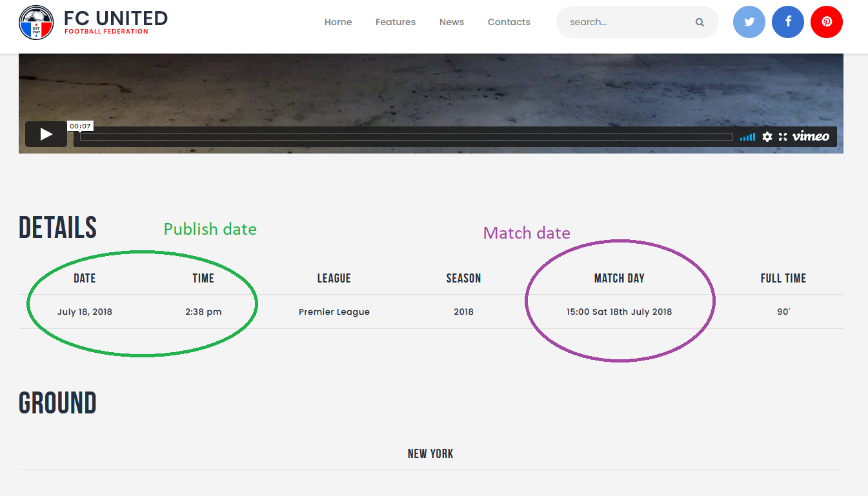
Task: Open the Pinterest social link
Action: pyautogui.click(x=827, y=22)
